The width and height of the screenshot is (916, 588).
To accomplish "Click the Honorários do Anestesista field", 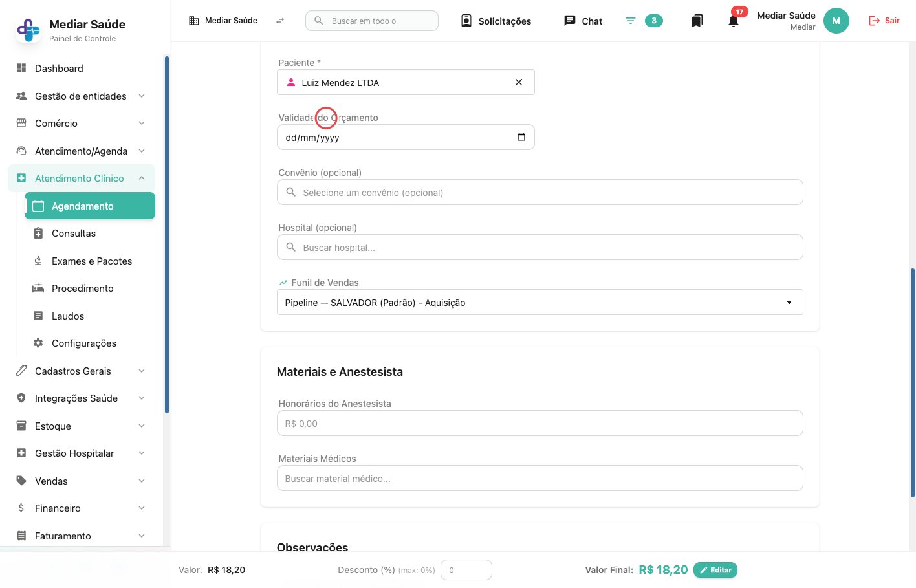I will coord(540,423).
